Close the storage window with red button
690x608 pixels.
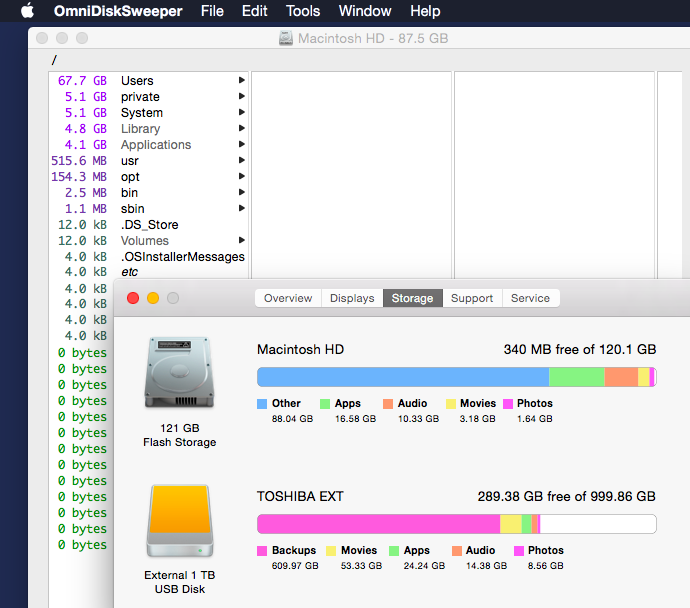[133, 298]
